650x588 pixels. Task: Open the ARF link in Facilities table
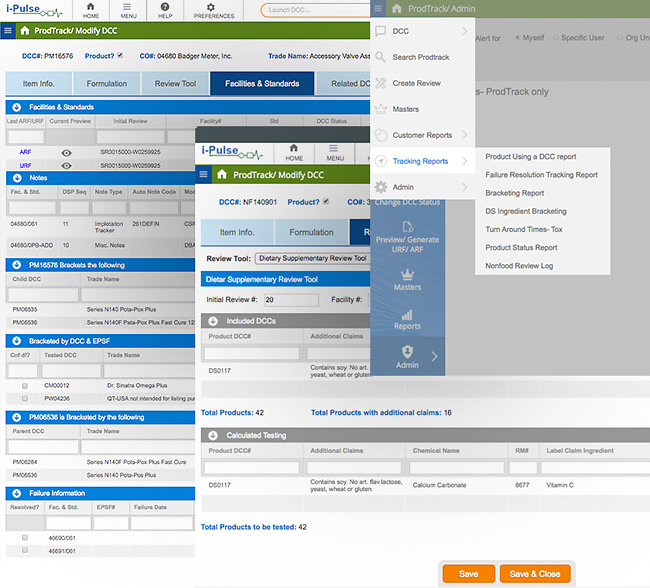click(x=25, y=152)
